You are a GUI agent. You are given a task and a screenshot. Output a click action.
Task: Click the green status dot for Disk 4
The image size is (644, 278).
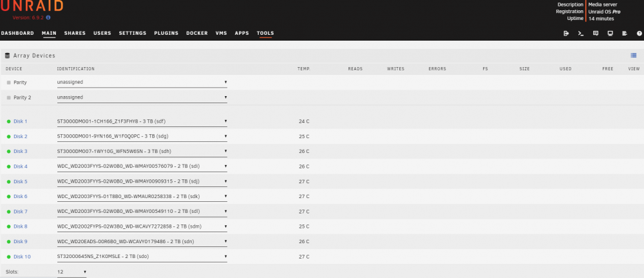(x=8, y=166)
